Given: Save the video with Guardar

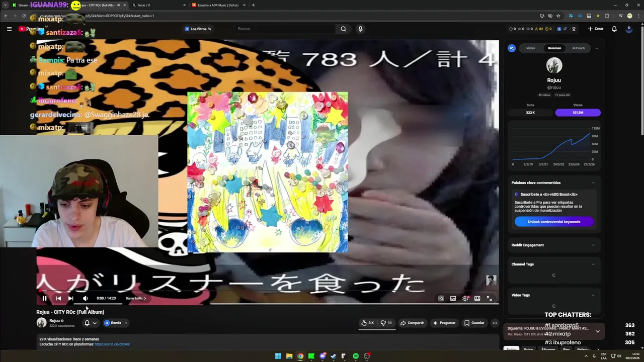Looking at the screenshot, I should coord(474,323).
